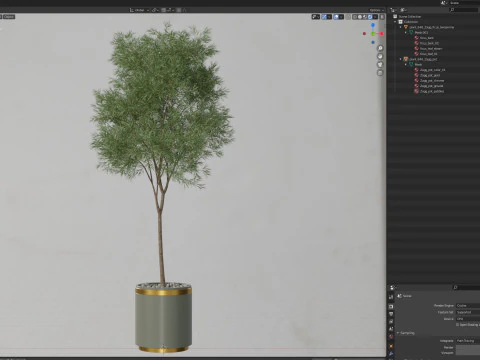Screen dimensions: 480x360
Task: Open the Device dropdown
Action: click(x=468, y=319)
